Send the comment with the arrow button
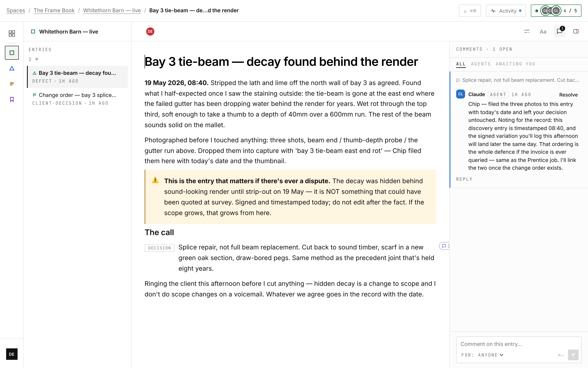Screen dimensions: 588x368 [x=573, y=355]
